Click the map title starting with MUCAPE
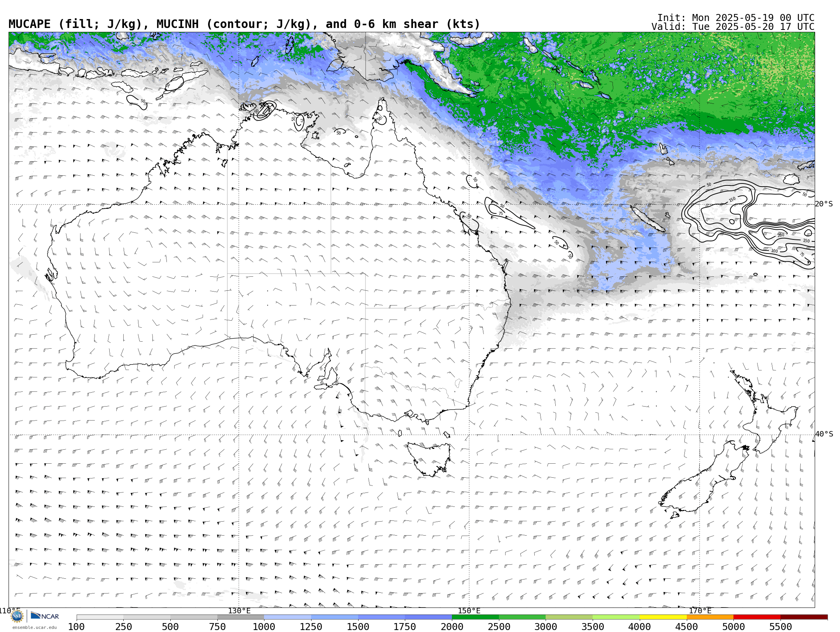Viewport: 840px width, 632px height. coord(244,24)
